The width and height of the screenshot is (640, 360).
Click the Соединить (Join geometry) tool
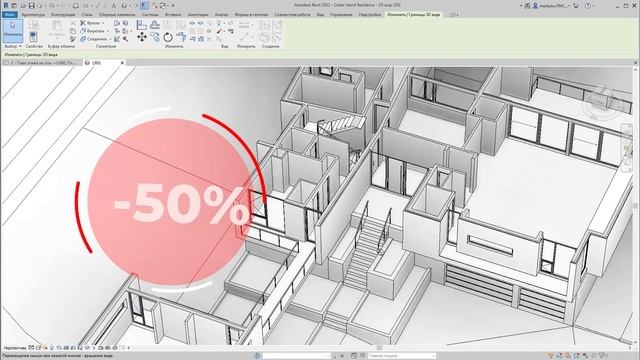[x=94, y=39]
